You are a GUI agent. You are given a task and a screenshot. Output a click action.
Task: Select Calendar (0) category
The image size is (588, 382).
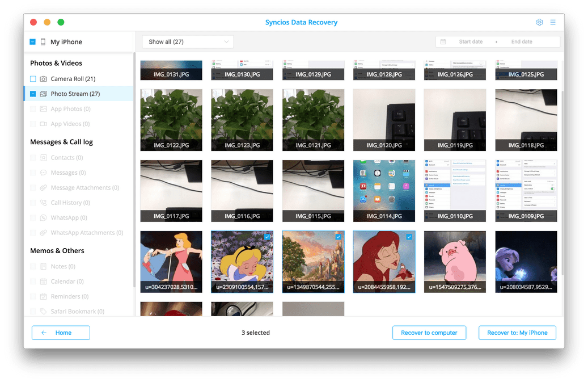(x=79, y=282)
